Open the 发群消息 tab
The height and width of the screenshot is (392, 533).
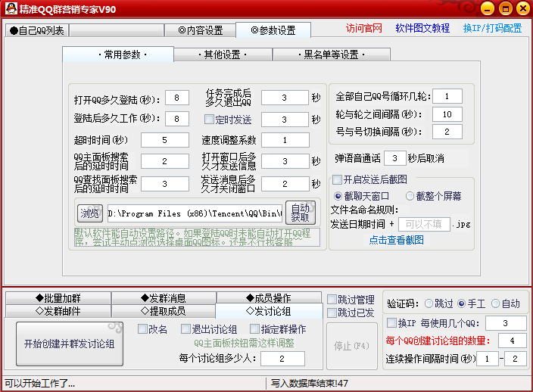[x=164, y=298]
